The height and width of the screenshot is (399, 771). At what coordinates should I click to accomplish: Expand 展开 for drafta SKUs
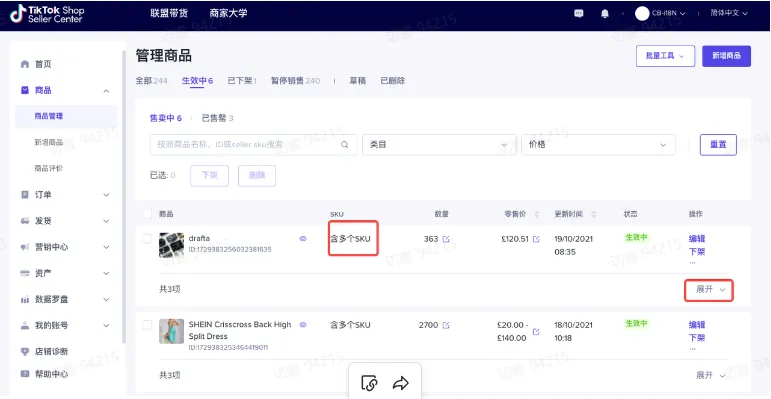(710, 289)
